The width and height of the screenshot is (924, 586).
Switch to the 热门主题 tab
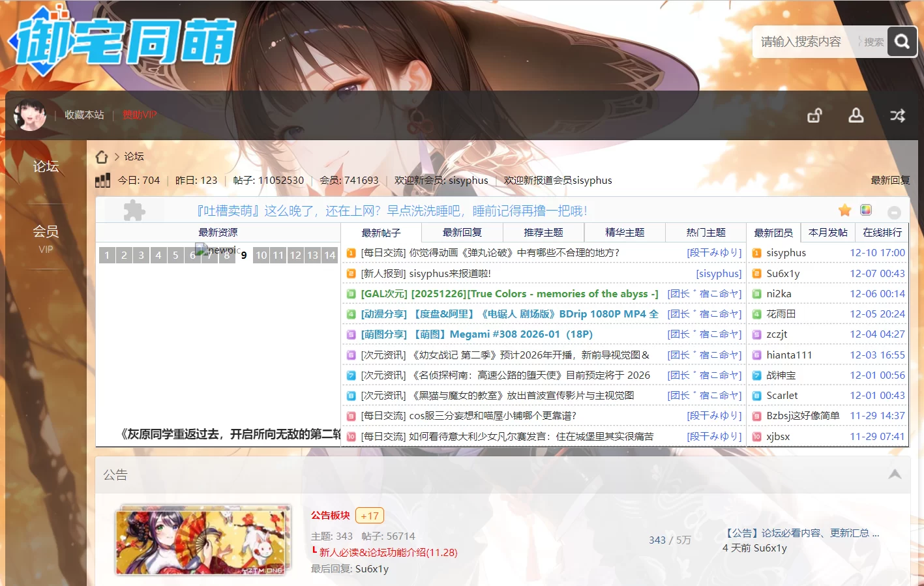[x=706, y=232]
